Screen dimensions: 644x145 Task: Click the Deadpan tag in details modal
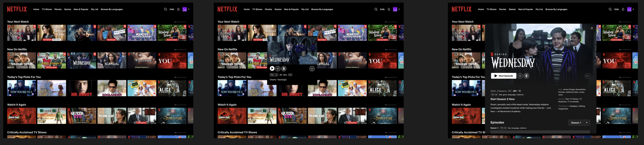[x=574, y=106]
